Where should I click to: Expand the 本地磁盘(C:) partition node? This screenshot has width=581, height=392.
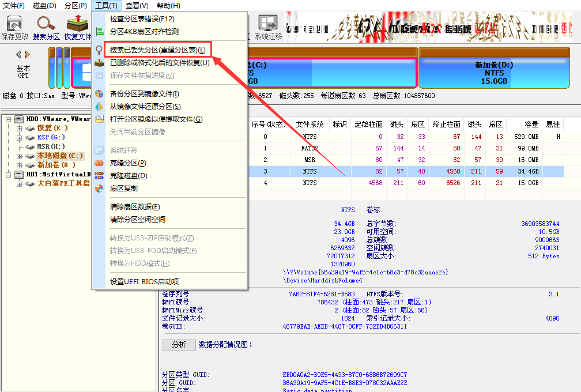19,156
